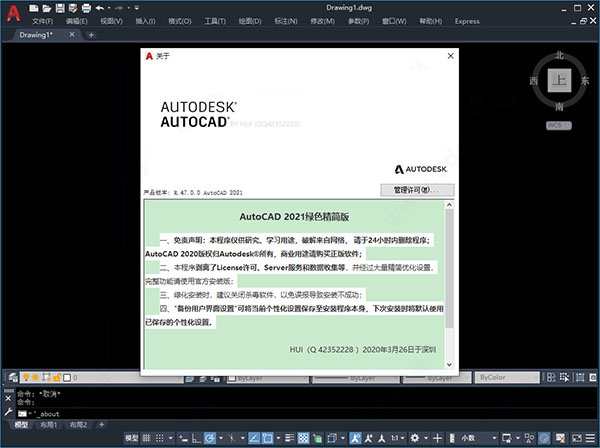Screen dimensions: 600x448
Task: Open the 工具(T) menu
Action: 215,21
